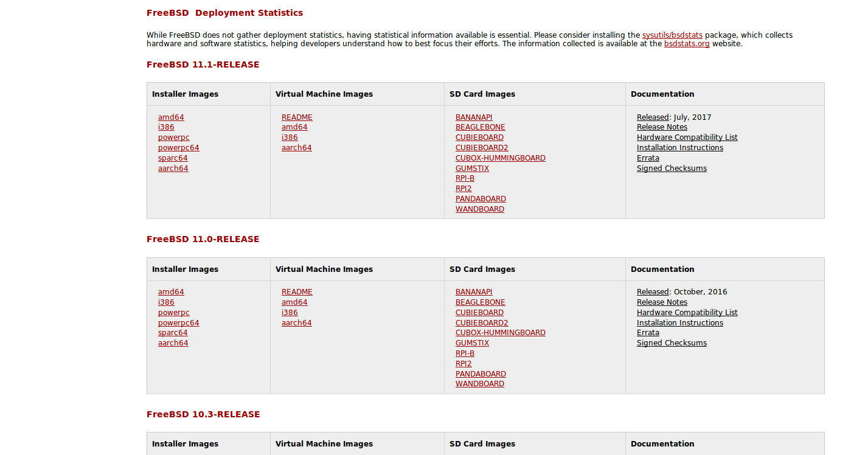This screenshot has height=455, width=868.
Task: Click 11.1-RELEASE aarch64 installer image link
Action: (x=173, y=168)
